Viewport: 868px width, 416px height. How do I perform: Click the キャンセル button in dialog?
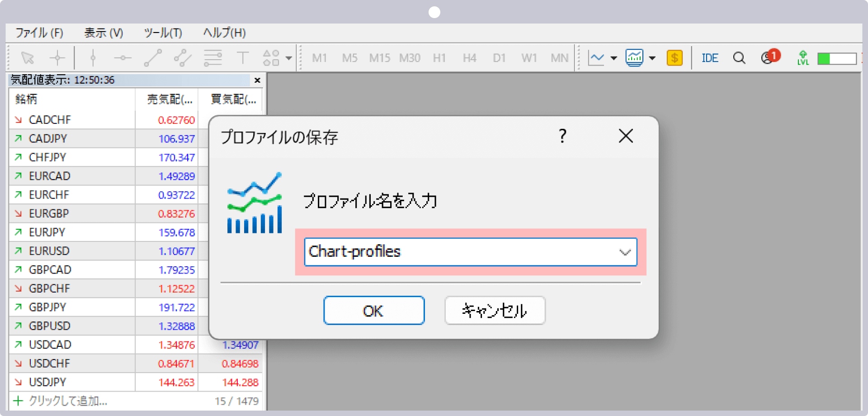495,311
